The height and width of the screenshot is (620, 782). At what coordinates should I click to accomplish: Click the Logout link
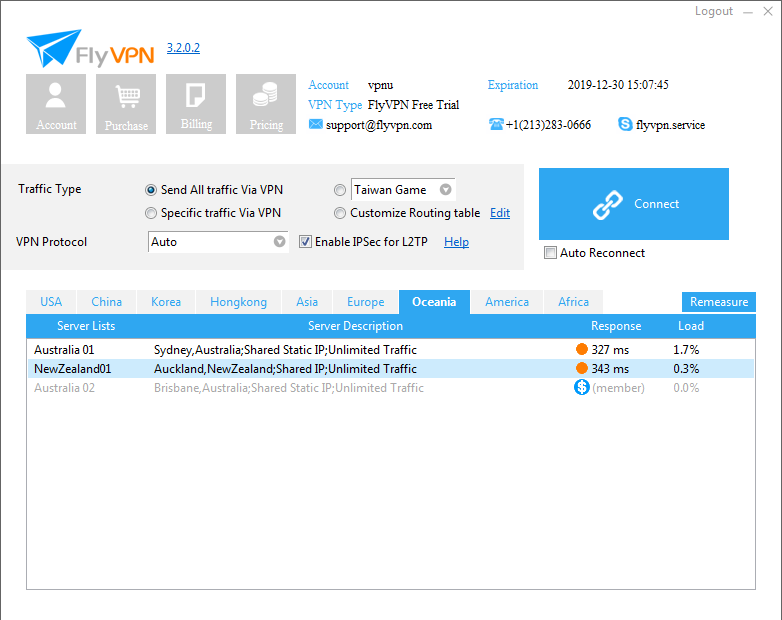pos(714,11)
